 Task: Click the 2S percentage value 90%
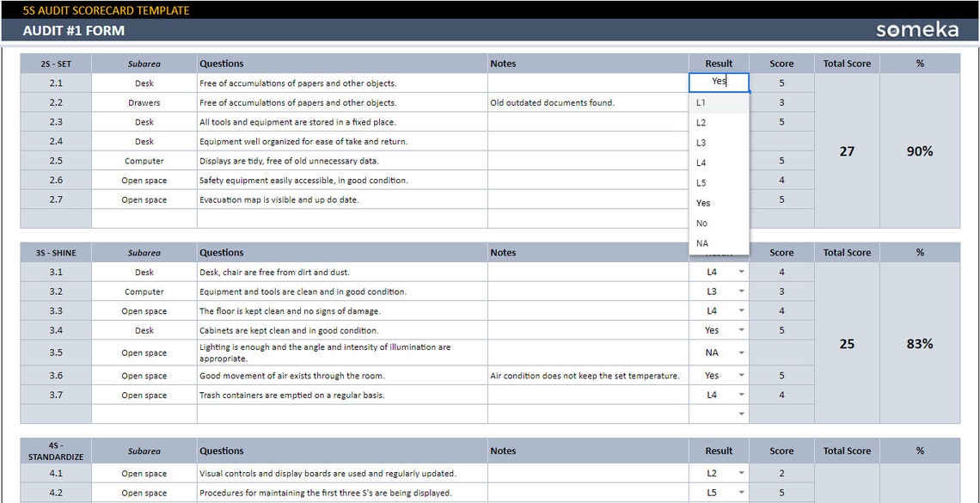pos(919,151)
